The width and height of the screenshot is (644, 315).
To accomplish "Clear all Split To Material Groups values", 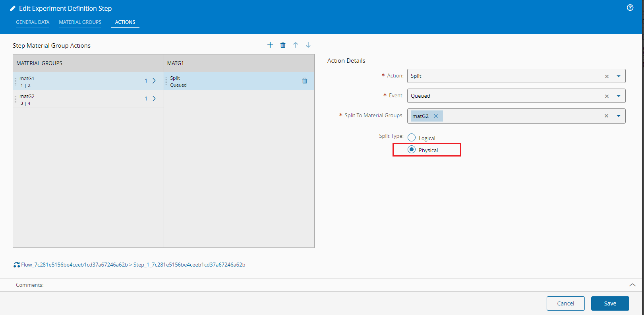I will [606, 116].
